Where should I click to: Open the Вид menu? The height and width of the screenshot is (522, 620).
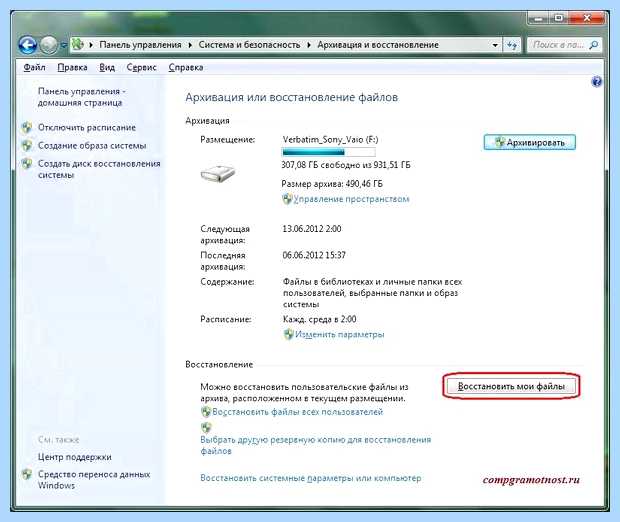tap(107, 68)
